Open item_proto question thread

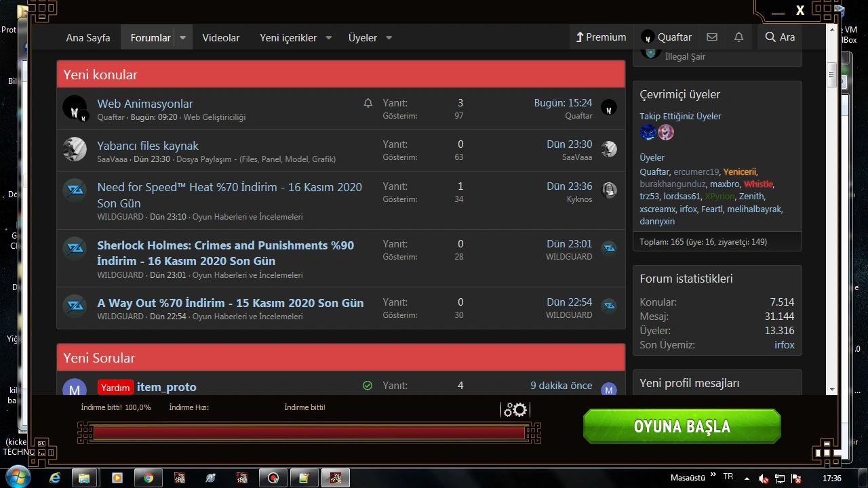pyautogui.click(x=167, y=387)
